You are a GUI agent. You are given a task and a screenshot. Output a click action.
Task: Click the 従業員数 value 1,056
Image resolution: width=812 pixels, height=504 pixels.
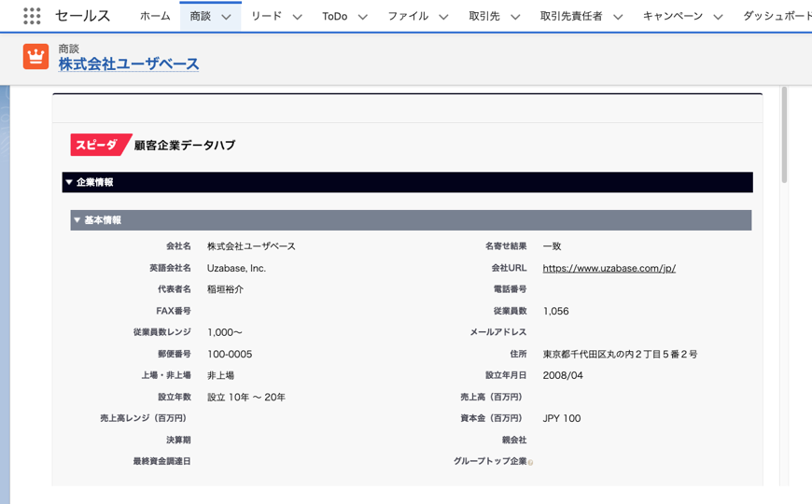(x=555, y=311)
